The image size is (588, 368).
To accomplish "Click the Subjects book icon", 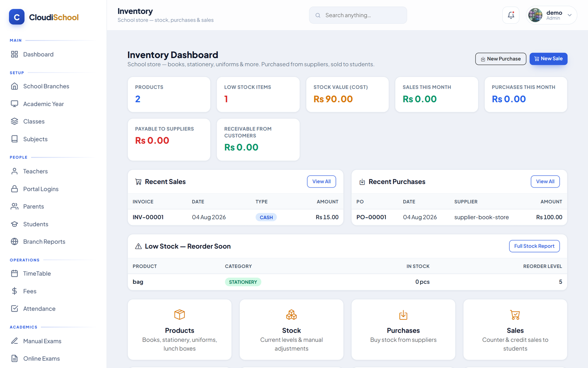I will (14, 139).
